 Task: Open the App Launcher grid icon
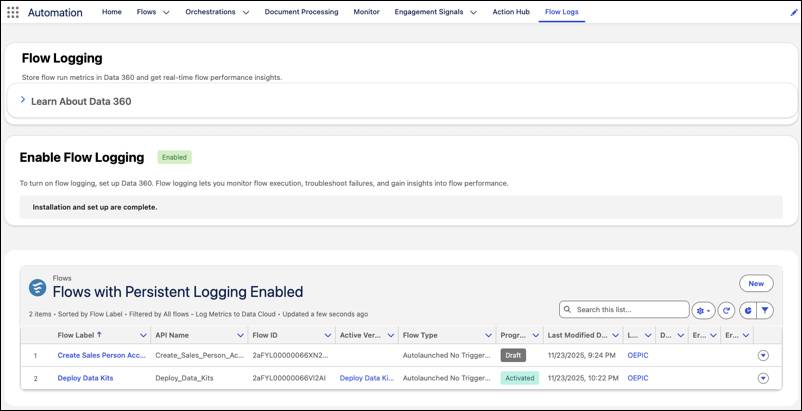point(13,12)
